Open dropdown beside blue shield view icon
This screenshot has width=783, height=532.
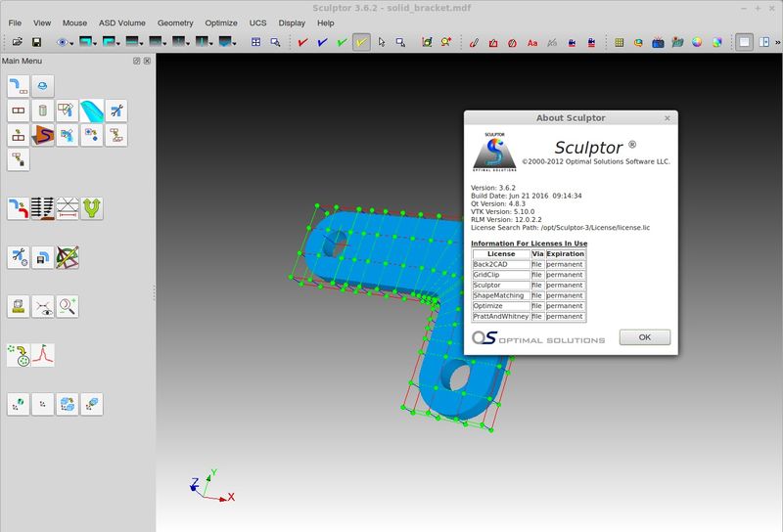(x=234, y=44)
